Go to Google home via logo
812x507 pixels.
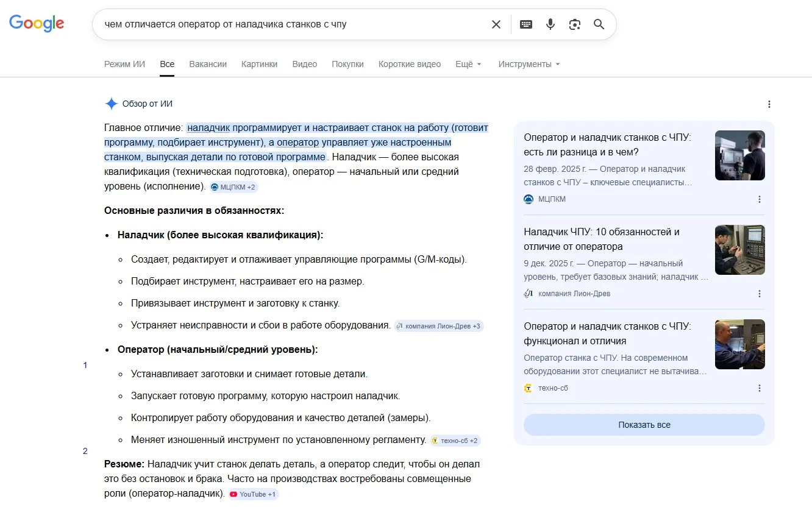click(37, 24)
